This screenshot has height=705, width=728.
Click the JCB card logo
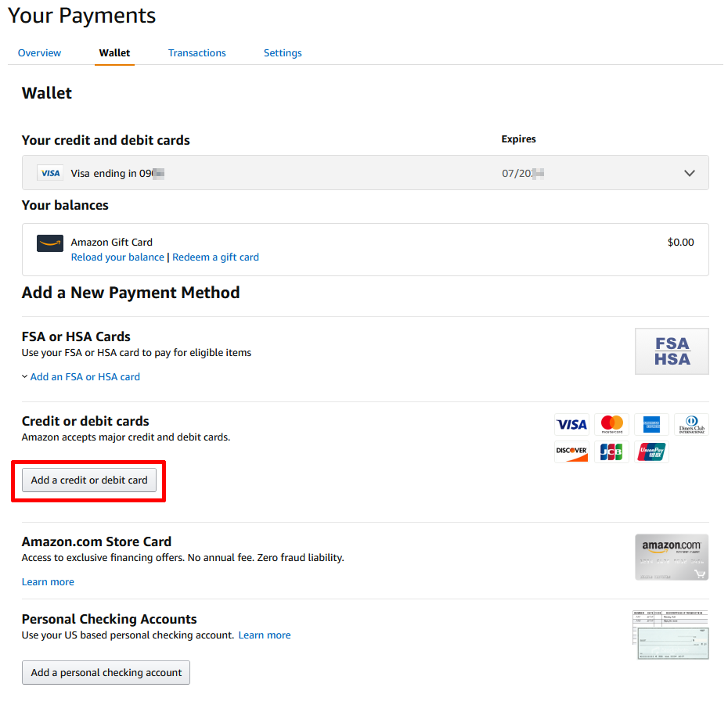tap(612, 451)
